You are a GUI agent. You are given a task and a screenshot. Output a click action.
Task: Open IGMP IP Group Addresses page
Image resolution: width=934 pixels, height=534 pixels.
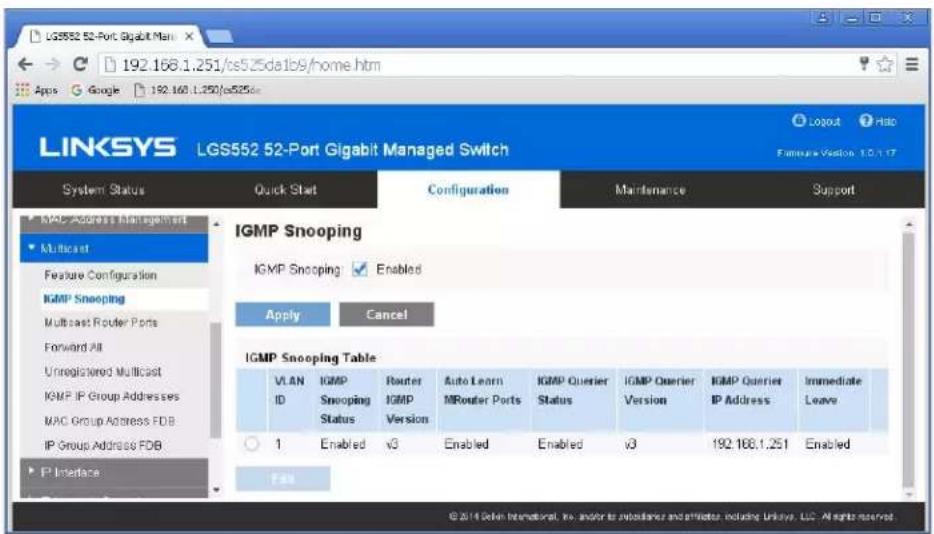[111, 396]
